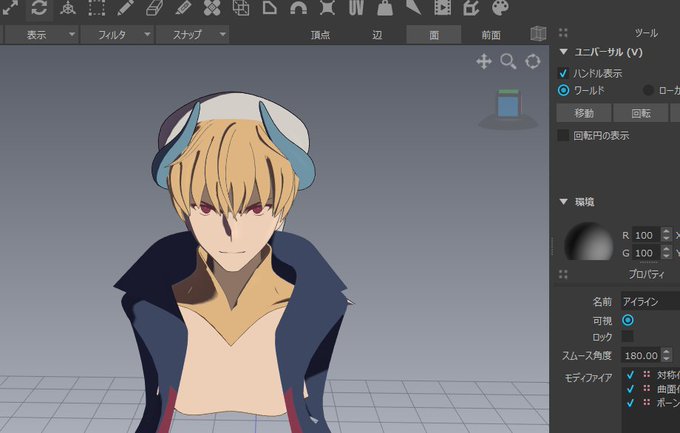680x433 pixels.
Task: Toggle the ボーン modifier checkmark
Action: (x=630, y=403)
